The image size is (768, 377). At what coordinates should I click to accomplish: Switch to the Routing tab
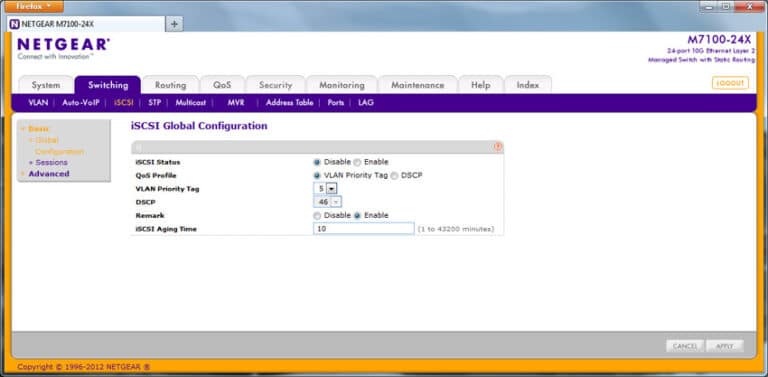click(170, 85)
